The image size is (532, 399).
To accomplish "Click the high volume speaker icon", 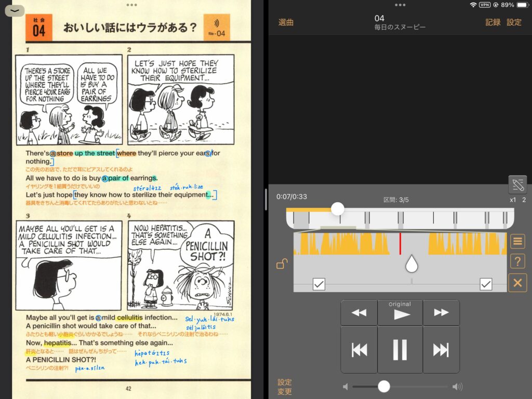I will (457, 387).
